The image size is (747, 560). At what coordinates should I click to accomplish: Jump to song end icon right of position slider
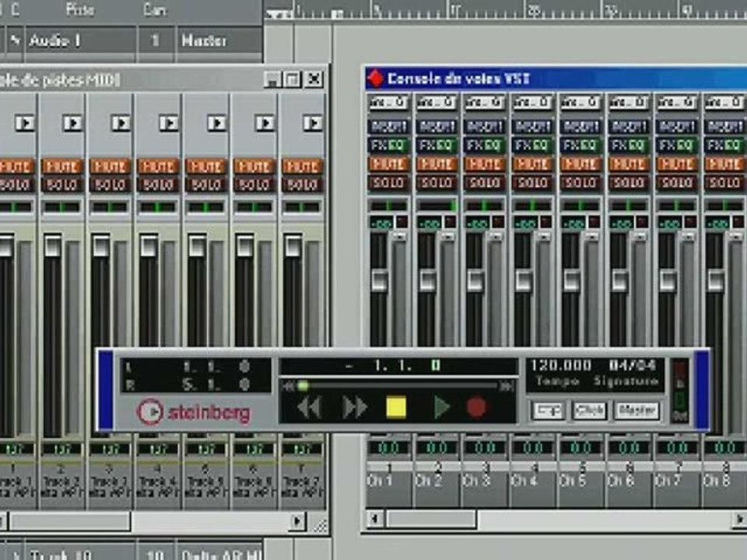tap(506, 387)
